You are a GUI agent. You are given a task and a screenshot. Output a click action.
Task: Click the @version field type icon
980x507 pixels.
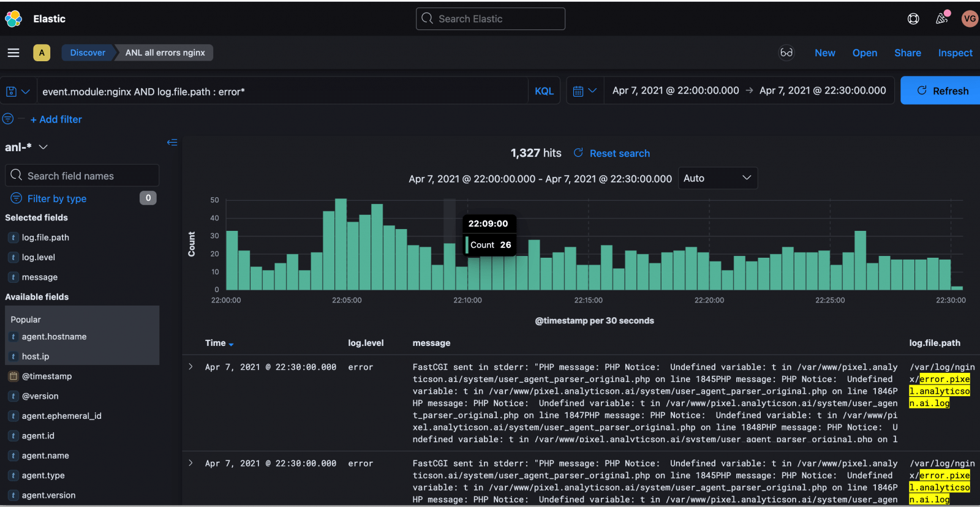(x=13, y=396)
